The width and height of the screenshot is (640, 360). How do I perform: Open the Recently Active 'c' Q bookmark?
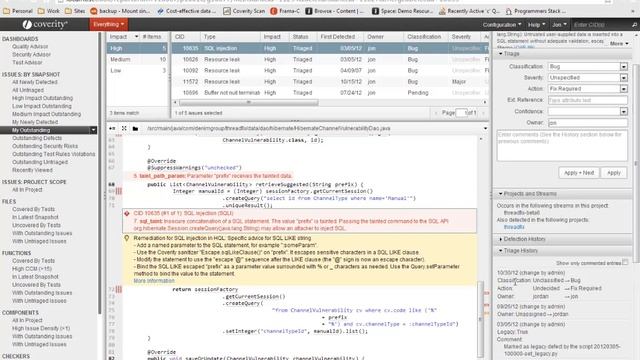[x=469, y=11]
